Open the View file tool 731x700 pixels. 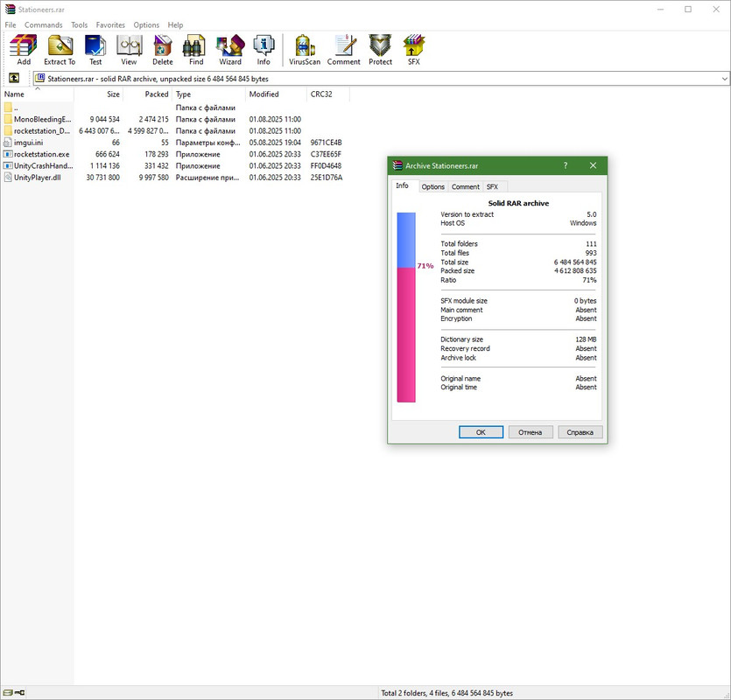pyautogui.click(x=130, y=49)
